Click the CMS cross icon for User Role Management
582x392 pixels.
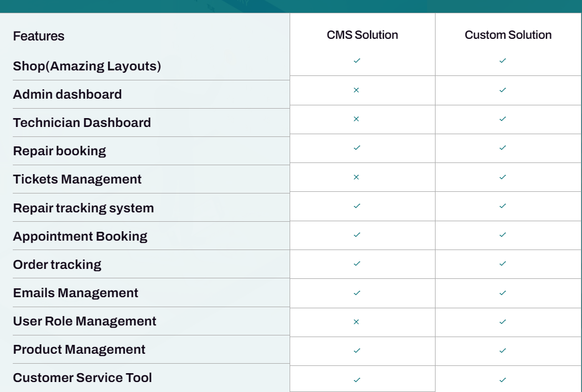click(356, 322)
